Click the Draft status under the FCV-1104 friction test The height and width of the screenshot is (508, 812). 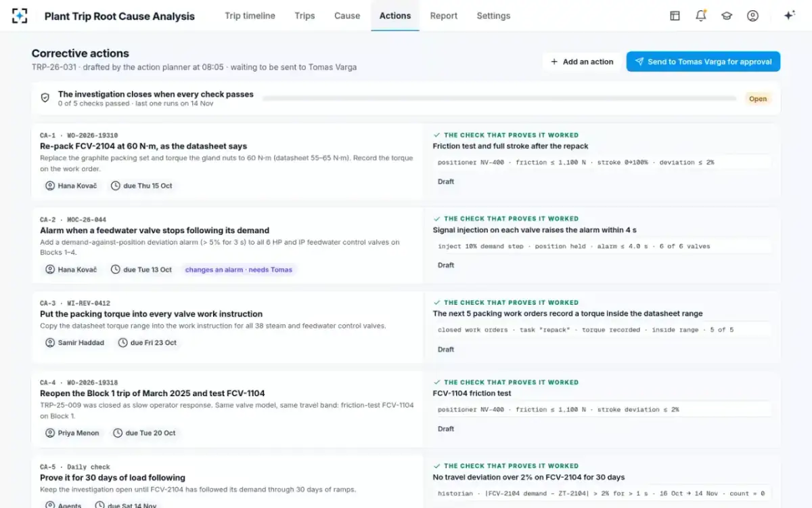point(446,429)
